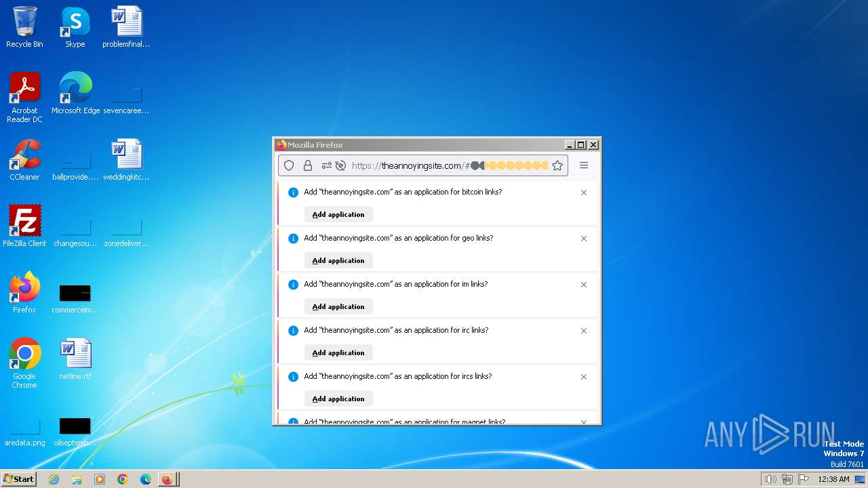Minimize the Mozilla Firefox window
Screen dimensions: 868x488
tap(570, 145)
